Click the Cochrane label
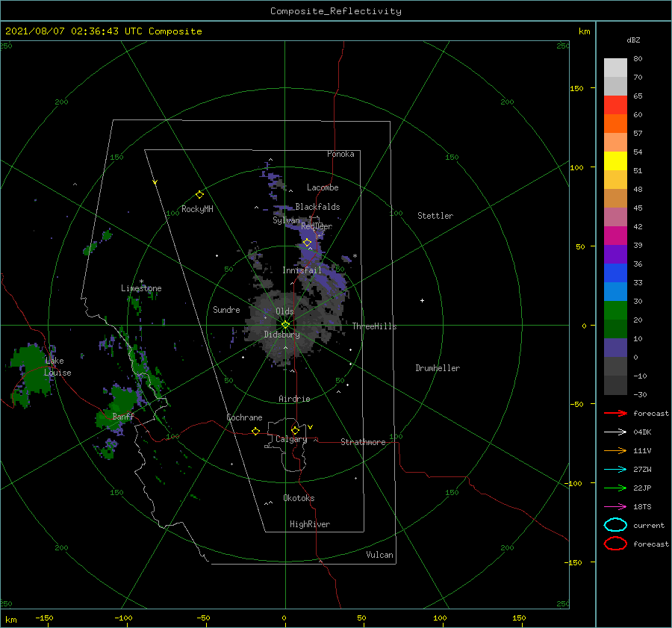The width and height of the screenshot is (672, 628). point(244,417)
